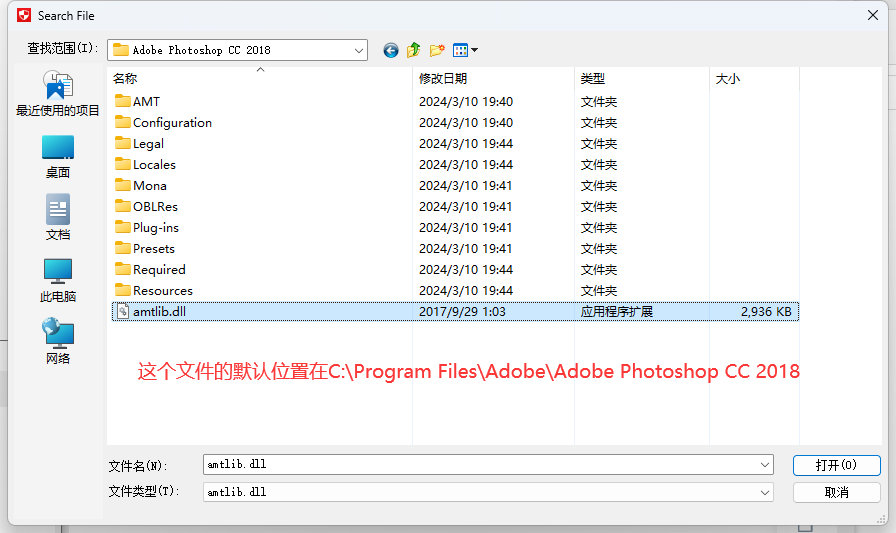Go to Desktop in sidebar
The image size is (896, 533).
(58, 157)
